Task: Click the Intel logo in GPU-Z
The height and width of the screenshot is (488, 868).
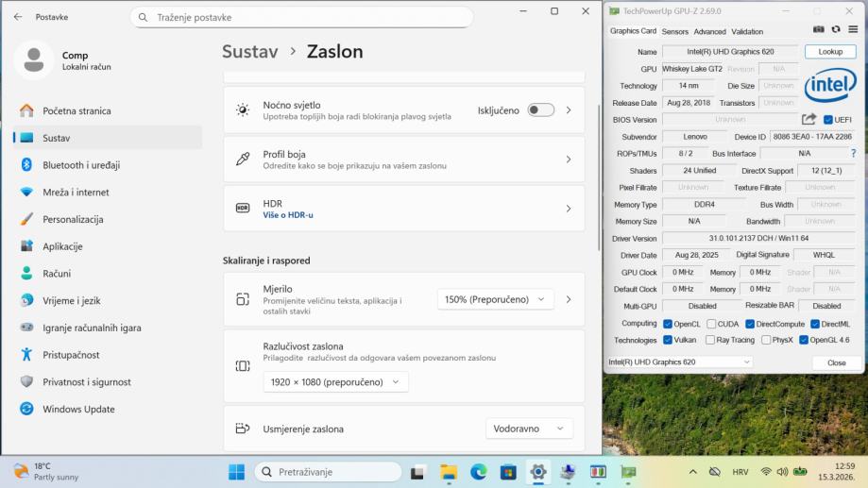Action: point(830,85)
